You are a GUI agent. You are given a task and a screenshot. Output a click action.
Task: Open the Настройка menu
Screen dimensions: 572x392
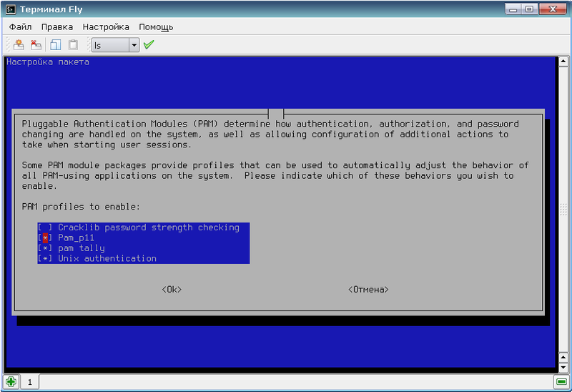click(x=106, y=27)
